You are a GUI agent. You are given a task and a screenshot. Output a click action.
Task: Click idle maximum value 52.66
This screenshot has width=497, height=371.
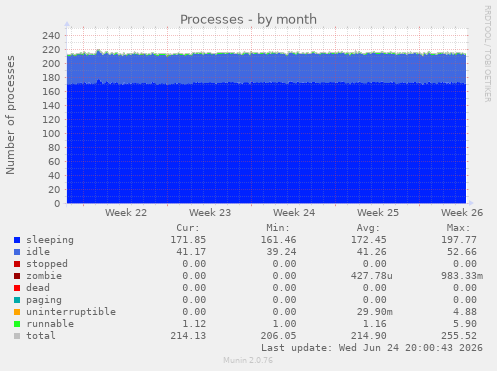[x=462, y=252]
